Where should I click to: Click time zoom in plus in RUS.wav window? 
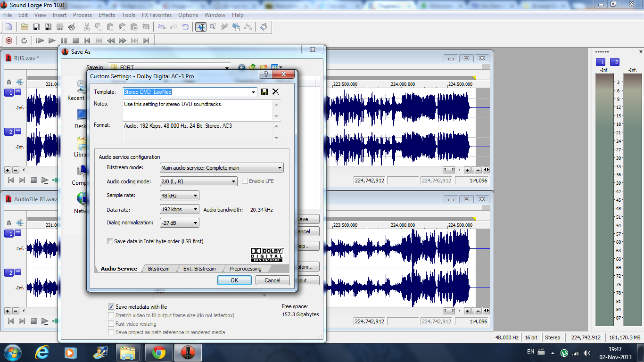pos(467,170)
